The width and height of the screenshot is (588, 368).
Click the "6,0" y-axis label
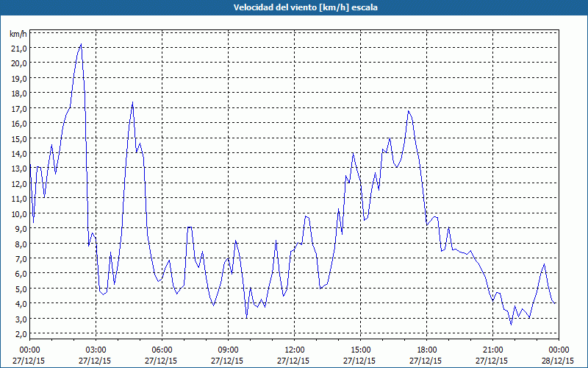[21, 273]
